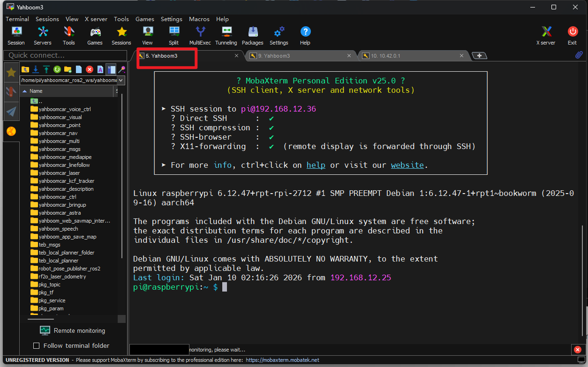
Task: Click the Remote monitoring button
Action: pyautogui.click(x=73, y=330)
